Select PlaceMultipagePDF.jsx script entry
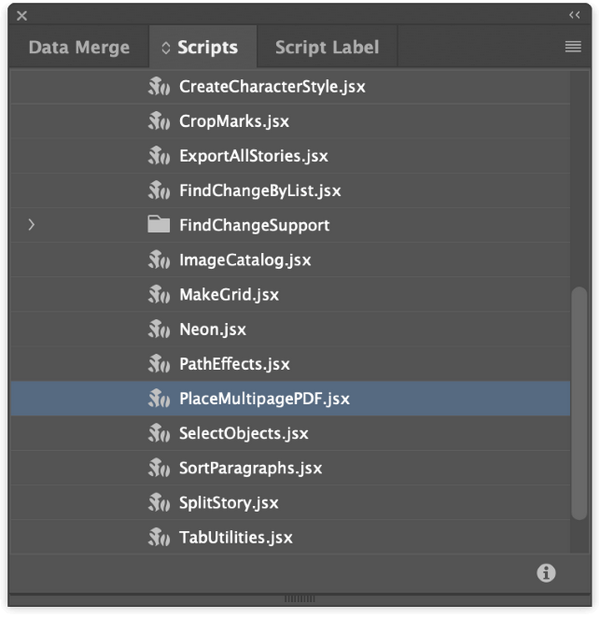Image resolution: width=600 pixels, height=618 pixels. click(x=264, y=398)
